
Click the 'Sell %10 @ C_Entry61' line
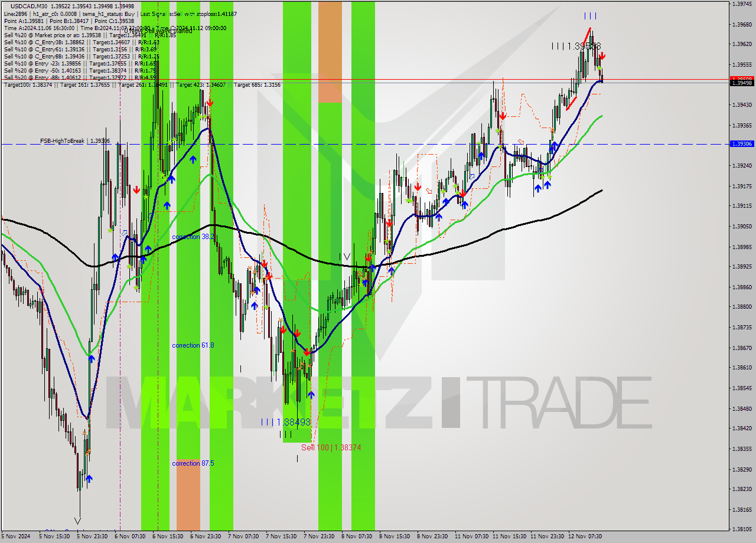[x=82, y=50]
